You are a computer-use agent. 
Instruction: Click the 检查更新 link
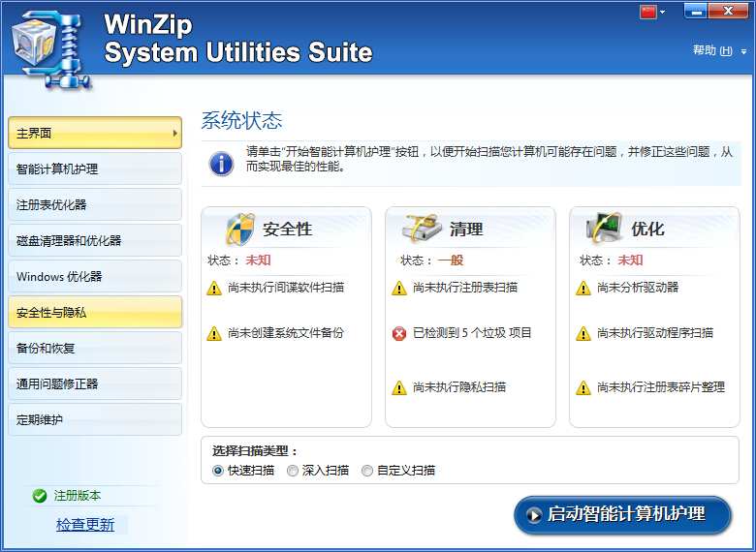coord(85,525)
